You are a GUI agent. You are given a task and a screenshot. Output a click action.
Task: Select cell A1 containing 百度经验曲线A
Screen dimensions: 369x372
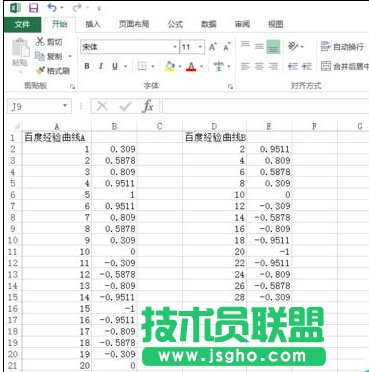click(57, 138)
